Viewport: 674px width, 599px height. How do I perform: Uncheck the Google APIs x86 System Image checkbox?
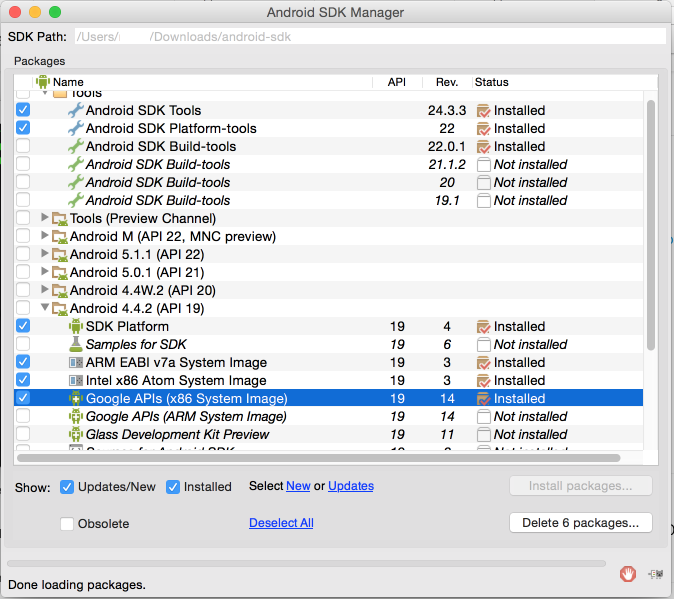click(23, 398)
